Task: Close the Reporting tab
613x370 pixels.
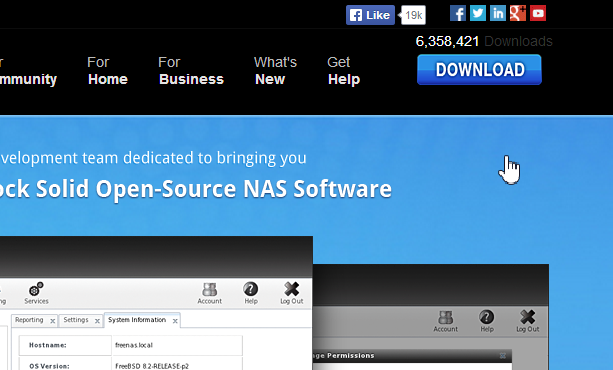Action: coord(52,321)
